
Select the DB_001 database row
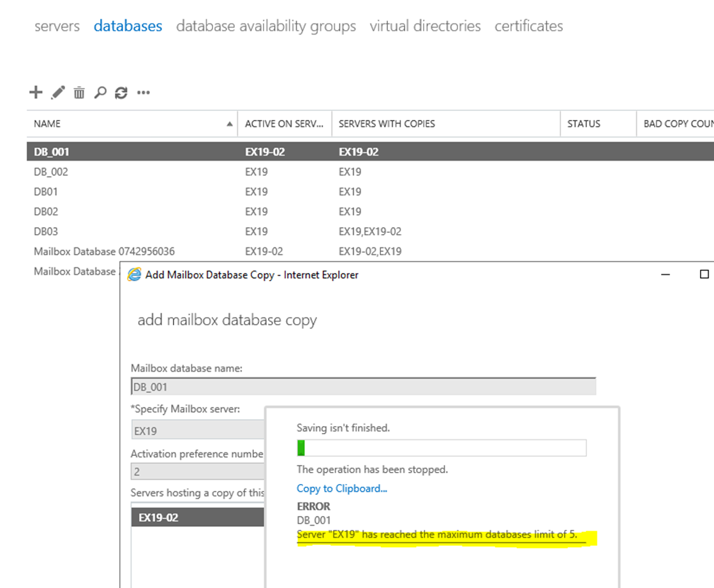pyautogui.click(x=370, y=152)
